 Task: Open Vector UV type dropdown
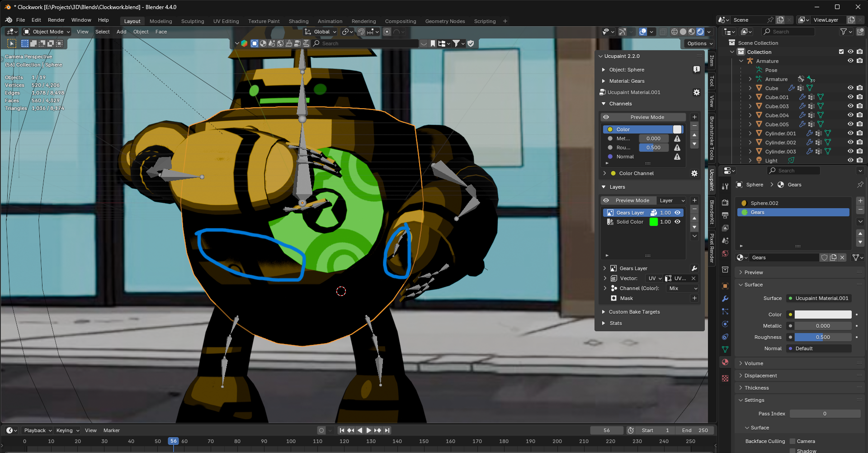tap(654, 278)
